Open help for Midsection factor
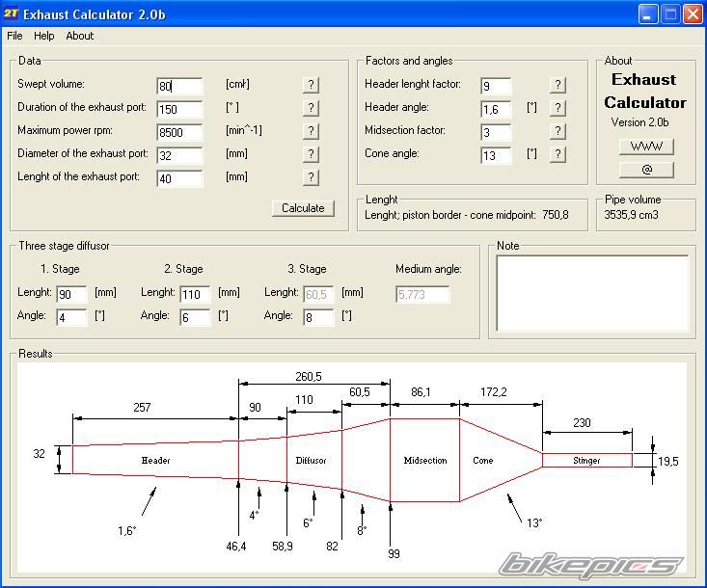The width and height of the screenshot is (707, 588). pos(557,131)
